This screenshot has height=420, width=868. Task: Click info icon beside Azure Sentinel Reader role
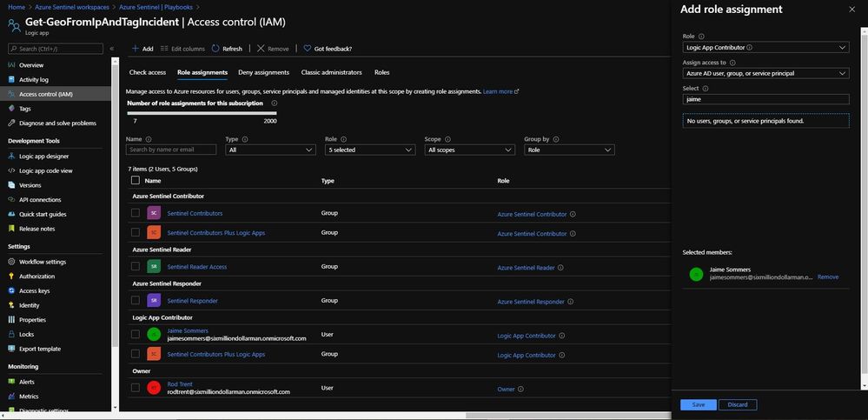(x=560, y=268)
